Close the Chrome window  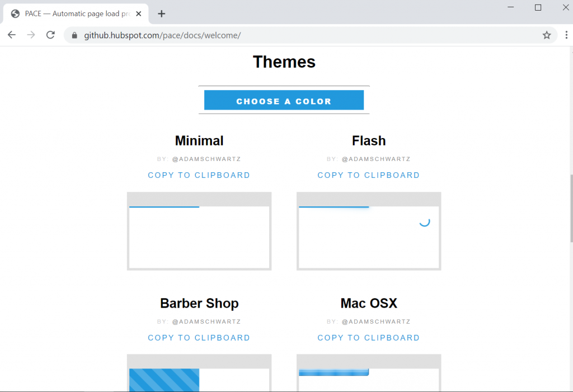566,7
